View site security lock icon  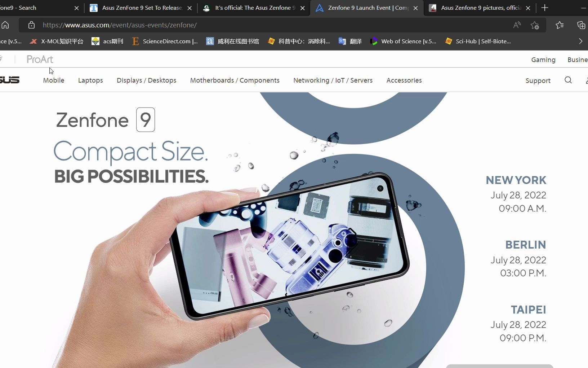(31, 25)
